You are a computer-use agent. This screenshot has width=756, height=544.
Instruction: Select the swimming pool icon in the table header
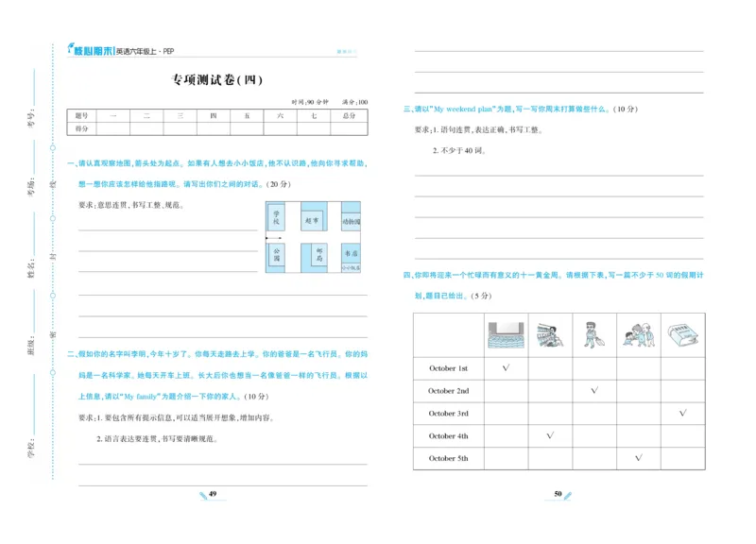507,334
